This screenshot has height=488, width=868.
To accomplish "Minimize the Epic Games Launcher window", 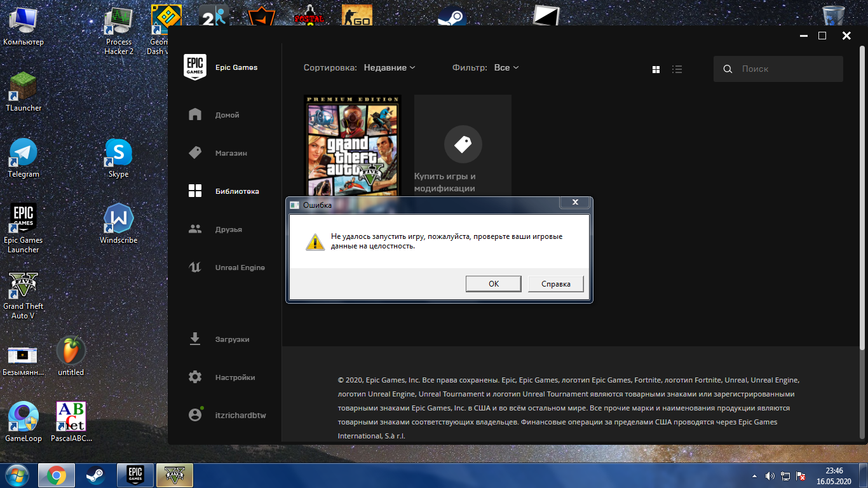I will pyautogui.click(x=803, y=36).
